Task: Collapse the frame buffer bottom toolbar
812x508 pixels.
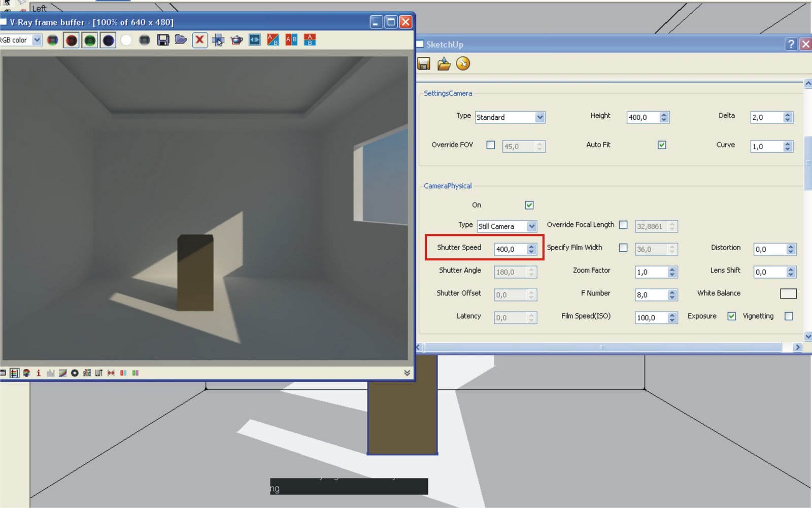Action: (406, 372)
